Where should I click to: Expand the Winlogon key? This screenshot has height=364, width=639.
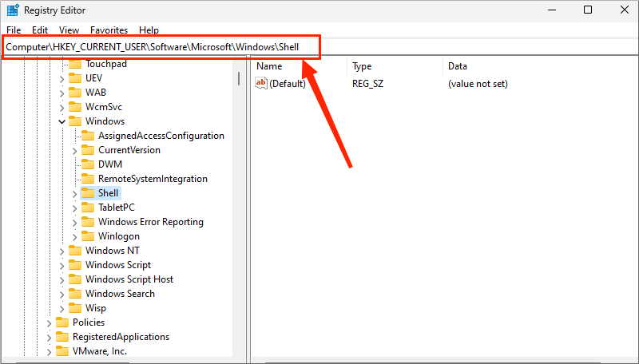point(74,237)
